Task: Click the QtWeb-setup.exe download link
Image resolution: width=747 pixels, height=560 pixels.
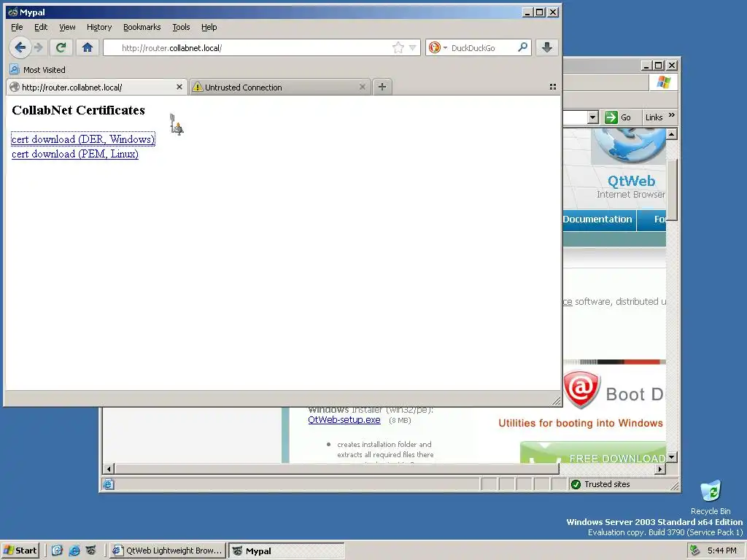Action: [344, 419]
